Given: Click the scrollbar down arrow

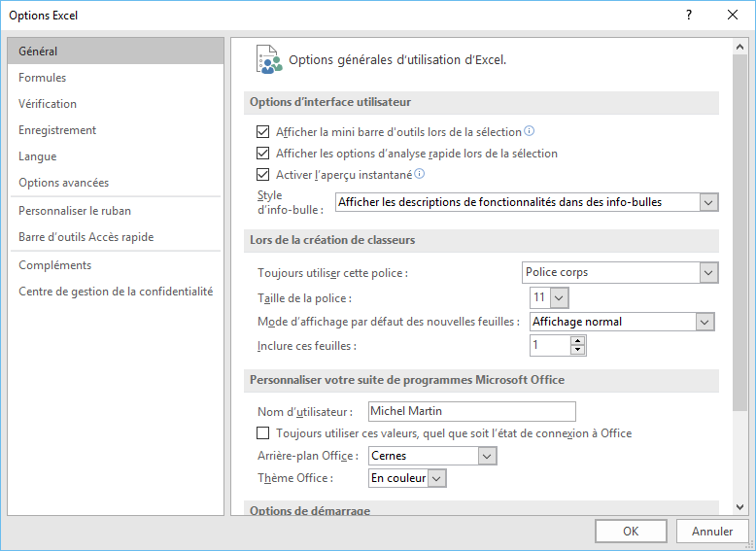Looking at the screenshot, I should tap(739, 507).
